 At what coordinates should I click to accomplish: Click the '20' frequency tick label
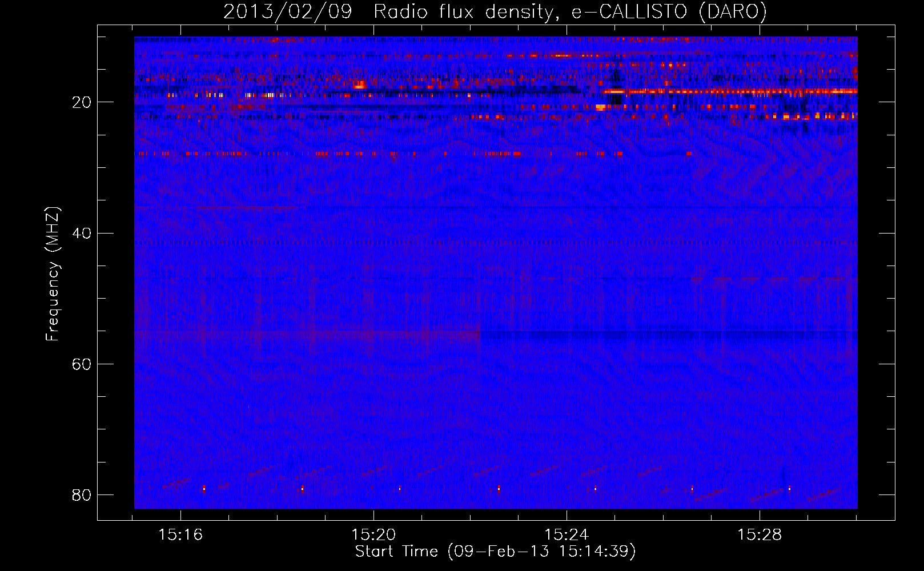pos(82,102)
